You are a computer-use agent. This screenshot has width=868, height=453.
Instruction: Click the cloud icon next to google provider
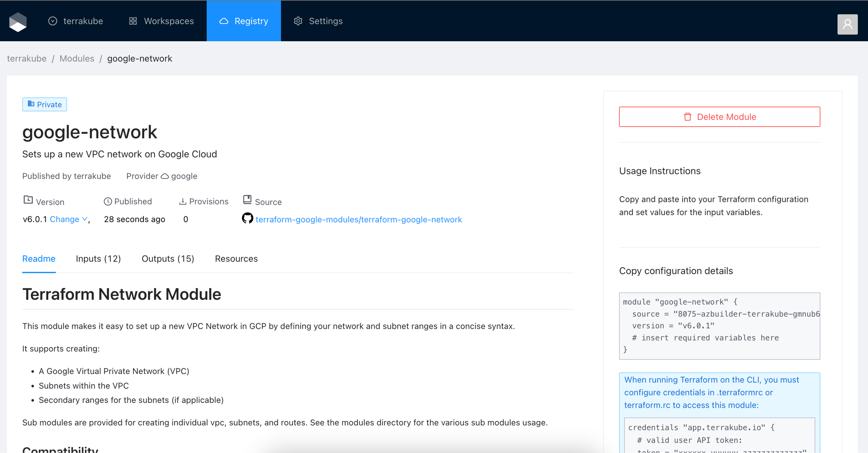165,176
